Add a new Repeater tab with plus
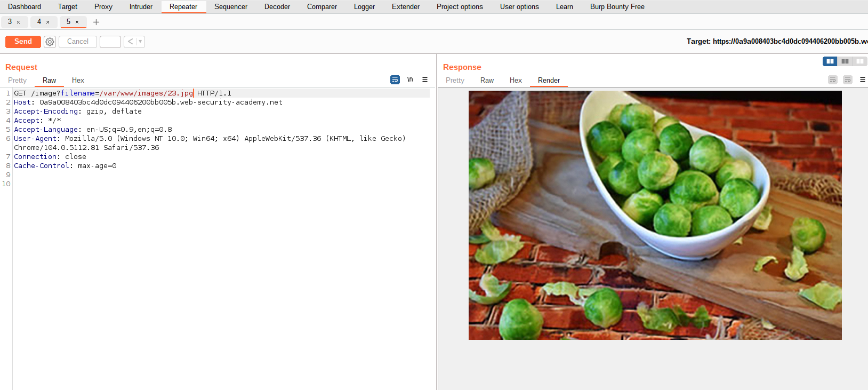This screenshot has height=390, width=868. [96, 22]
